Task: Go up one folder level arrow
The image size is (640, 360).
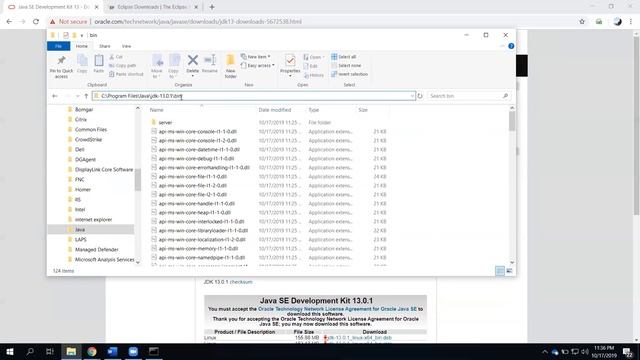Action: tap(86, 96)
